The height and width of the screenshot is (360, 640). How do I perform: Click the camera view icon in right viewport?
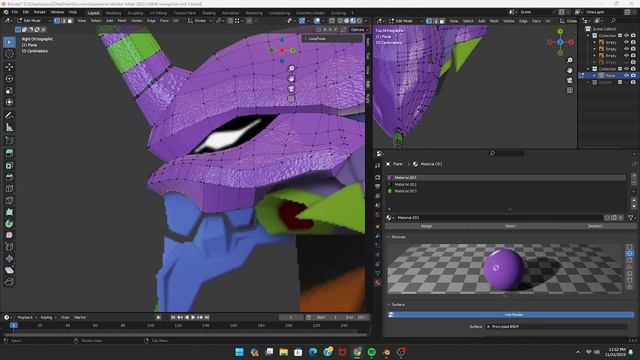[570, 80]
